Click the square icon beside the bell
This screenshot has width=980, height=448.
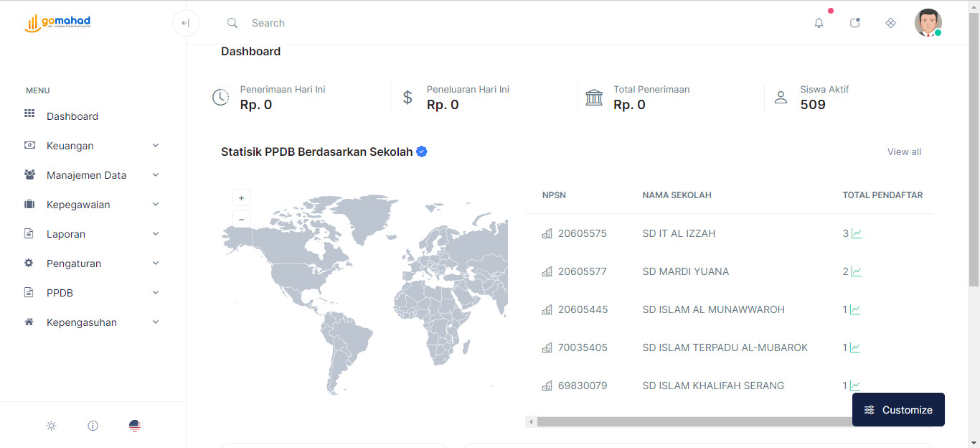[854, 23]
